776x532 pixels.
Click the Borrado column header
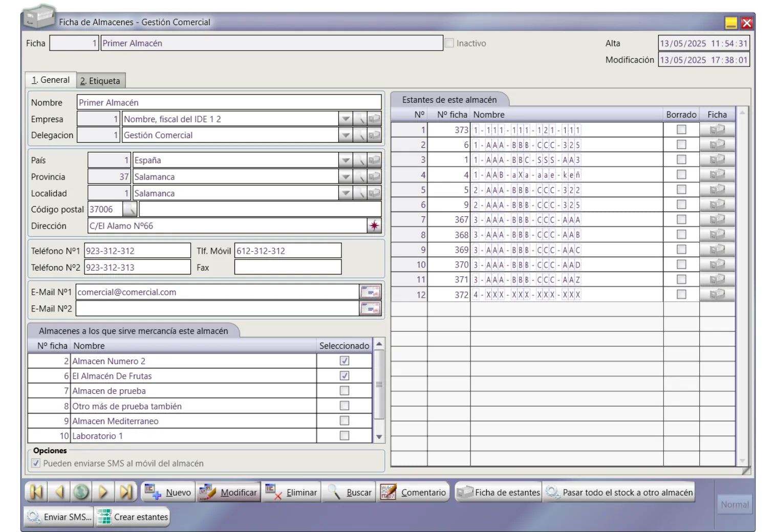pos(681,115)
